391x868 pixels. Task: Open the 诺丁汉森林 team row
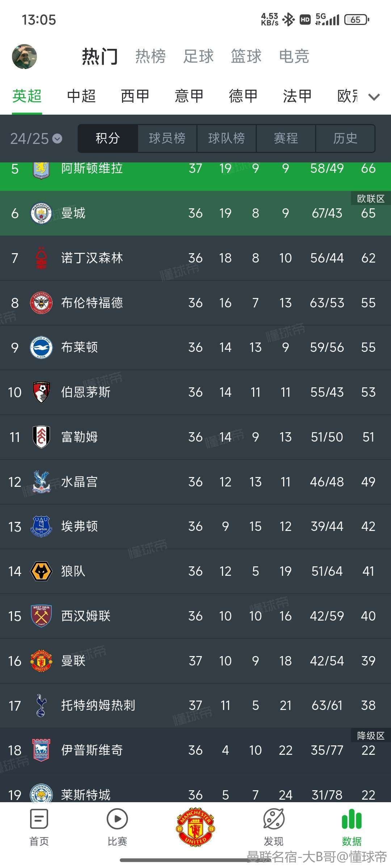pyautogui.click(x=195, y=258)
